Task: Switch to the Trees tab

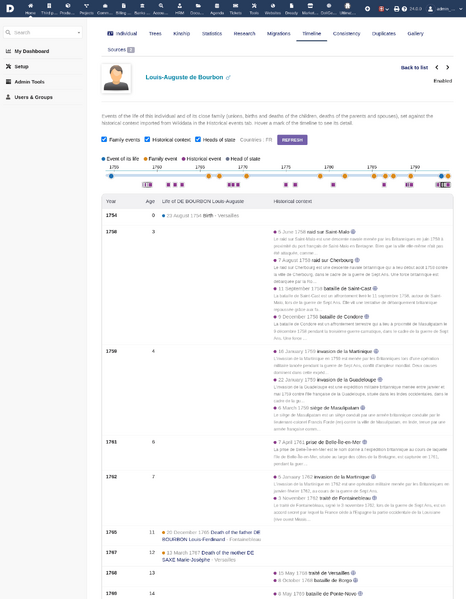Action: coord(155,34)
